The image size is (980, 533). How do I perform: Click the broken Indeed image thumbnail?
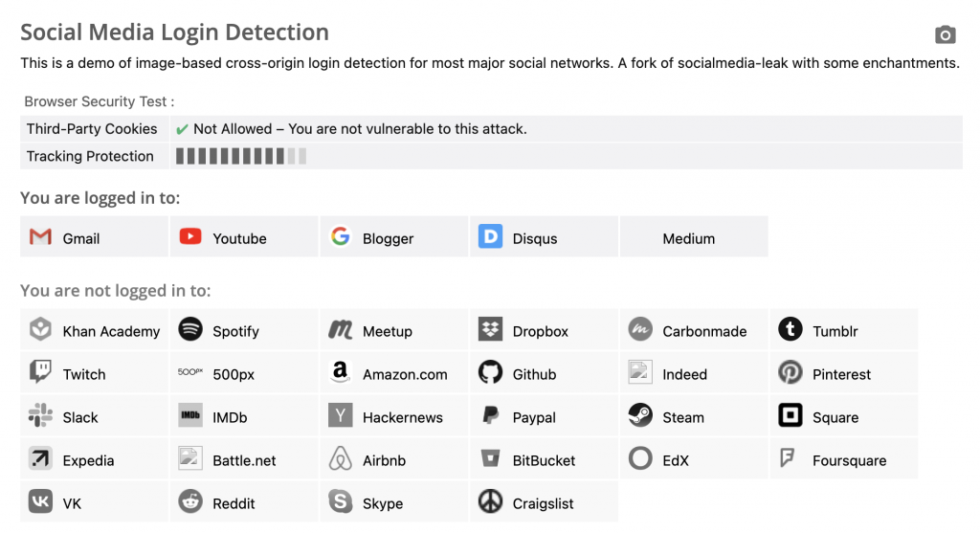click(x=640, y=373)
